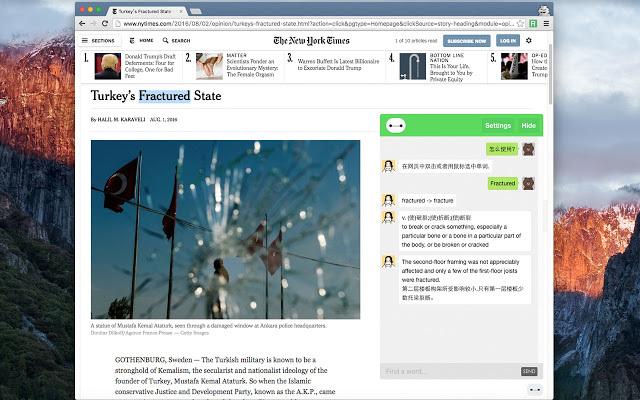Click the Subscribe Now button
This screenshot has width=640, height=400.
click(x=467, y=41)
